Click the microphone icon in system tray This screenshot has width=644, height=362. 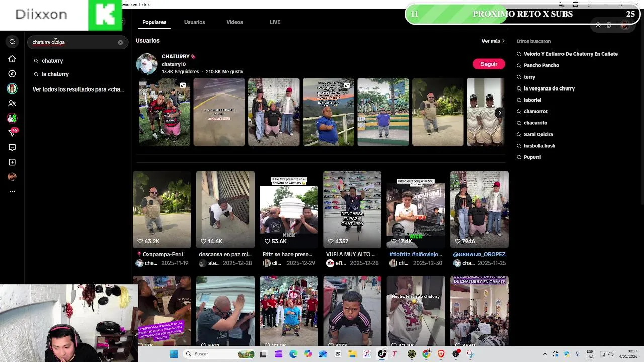(x=577, y=354)
